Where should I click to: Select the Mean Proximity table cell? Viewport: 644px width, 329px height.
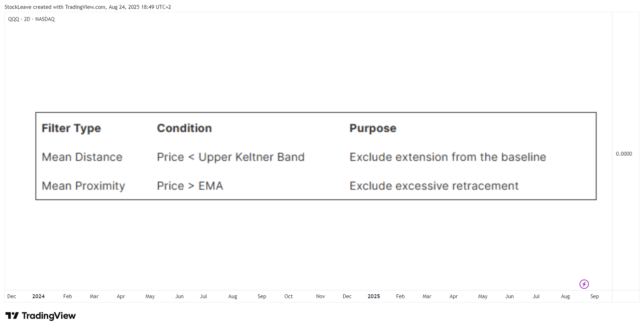point(83,186)
